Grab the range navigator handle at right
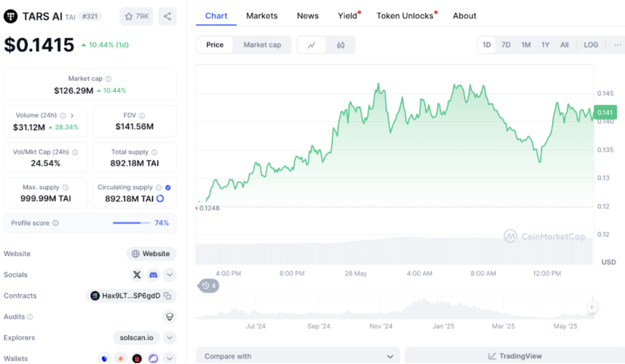Image resolution: width=625 pixels, height=364 pixels. point(592,307)
